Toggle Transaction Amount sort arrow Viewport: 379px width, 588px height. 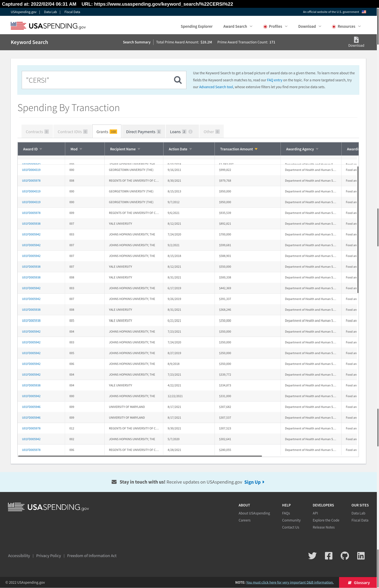[x=256, y=149]
